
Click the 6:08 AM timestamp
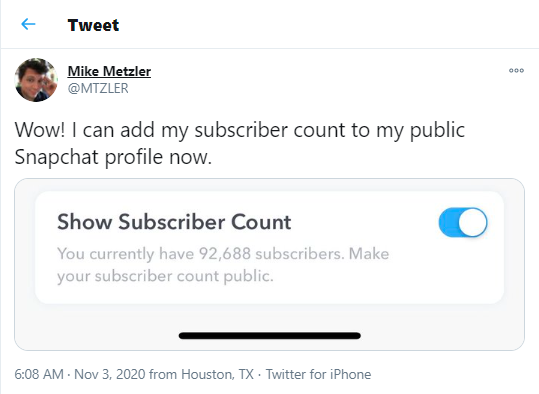(x=39, y=374)
